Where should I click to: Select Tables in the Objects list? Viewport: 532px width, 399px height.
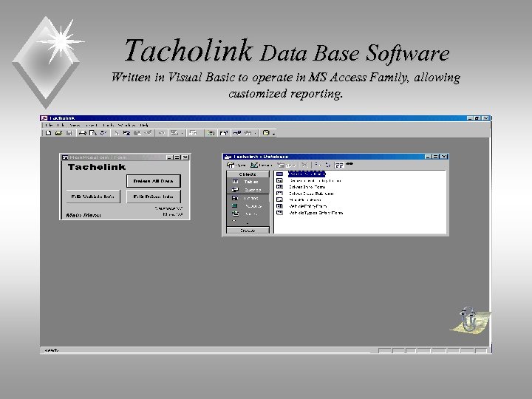[248, 182]
